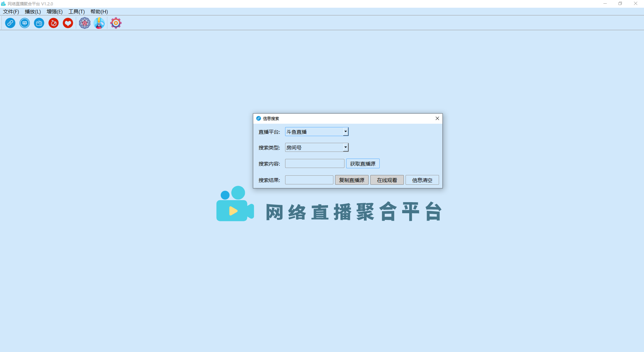Click the 搜索类型: label

(x=269, y=148)
